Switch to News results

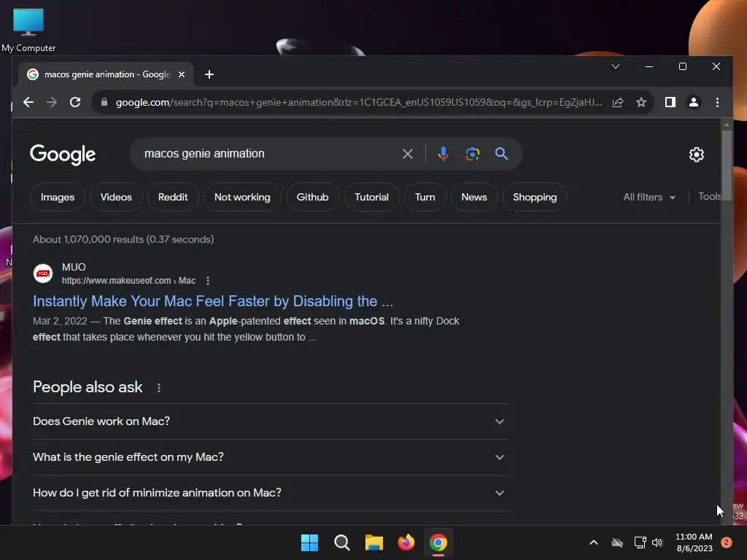pos(474,197)
